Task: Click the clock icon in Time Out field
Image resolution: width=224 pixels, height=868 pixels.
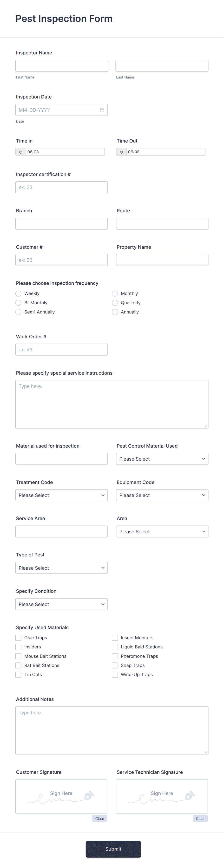Action: coord(121,152)
